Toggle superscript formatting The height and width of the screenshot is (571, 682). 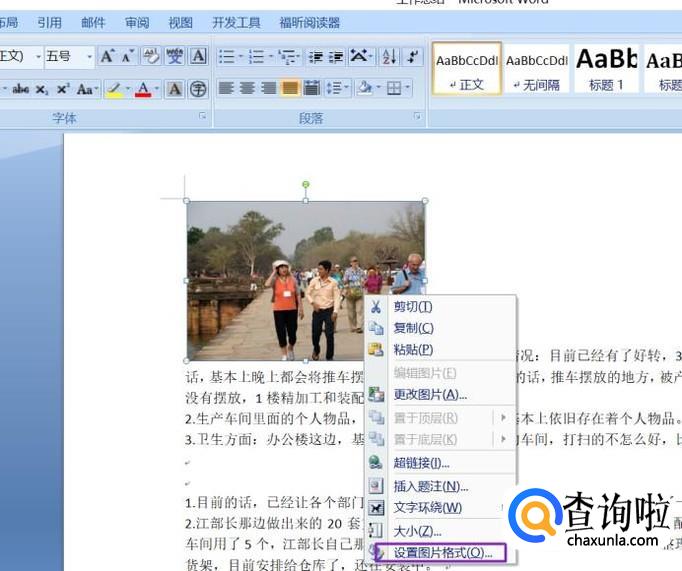point(63,90)
